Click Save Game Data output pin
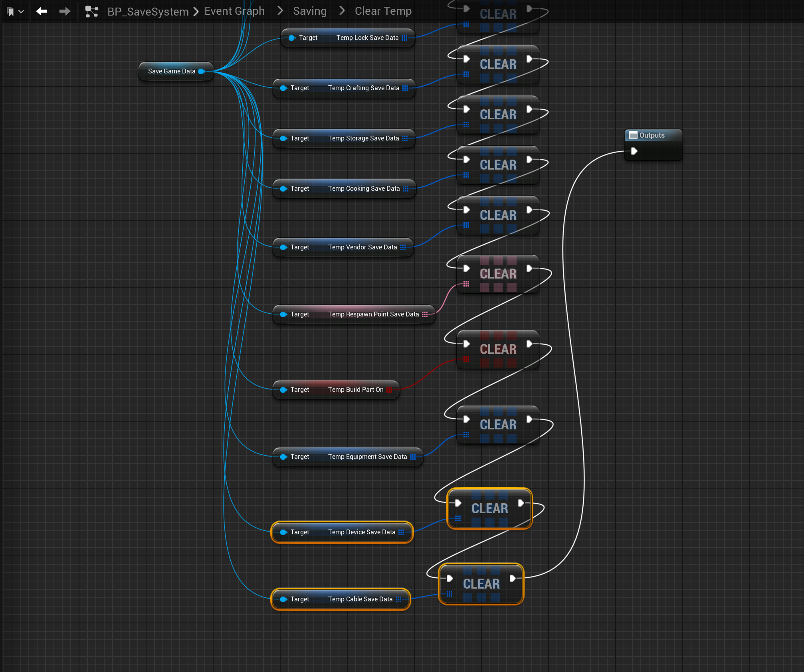Image resolution: width=804 pixels, height=672 pixels. (x=201, y=71)
